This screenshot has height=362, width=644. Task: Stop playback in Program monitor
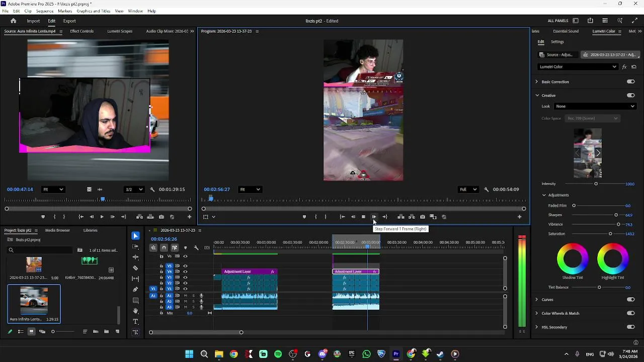(363, 217)
